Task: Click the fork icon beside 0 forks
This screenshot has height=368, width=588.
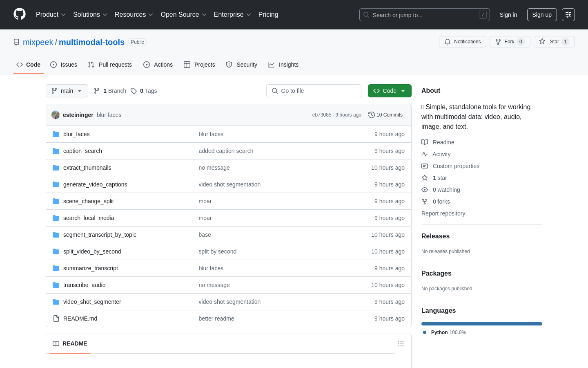Action: (x=425, y=202)
